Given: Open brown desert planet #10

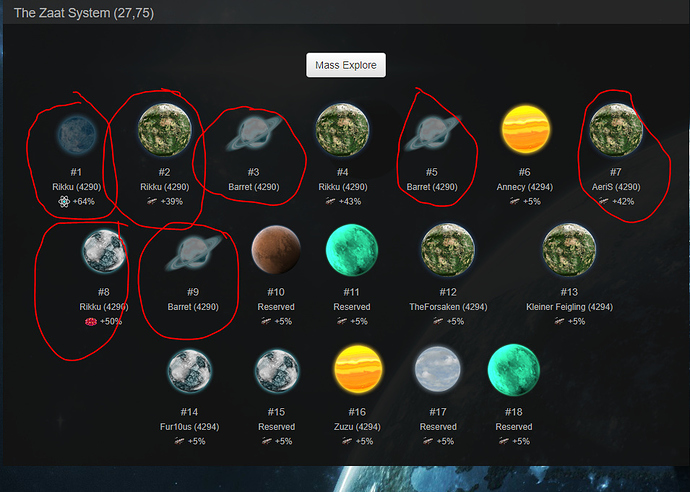Looking at the screenshot, I should tap(276, 250).
